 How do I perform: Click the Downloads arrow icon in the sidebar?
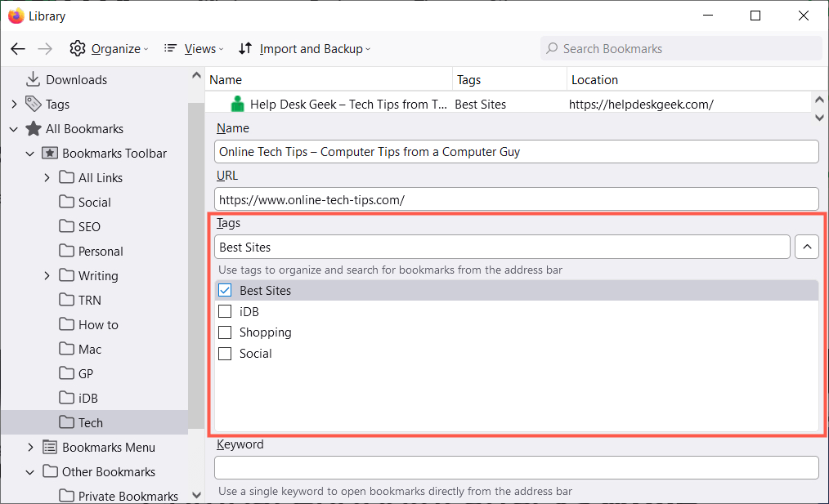34,79
